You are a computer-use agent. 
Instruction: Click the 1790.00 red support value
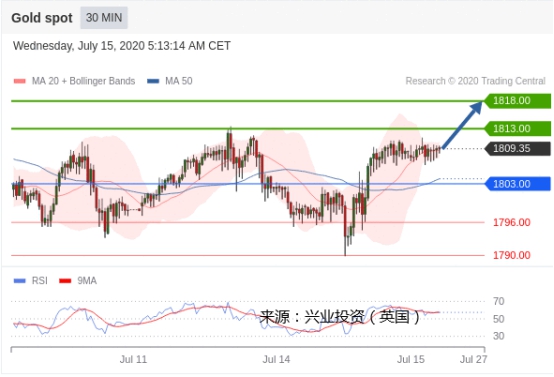point(512,255)
